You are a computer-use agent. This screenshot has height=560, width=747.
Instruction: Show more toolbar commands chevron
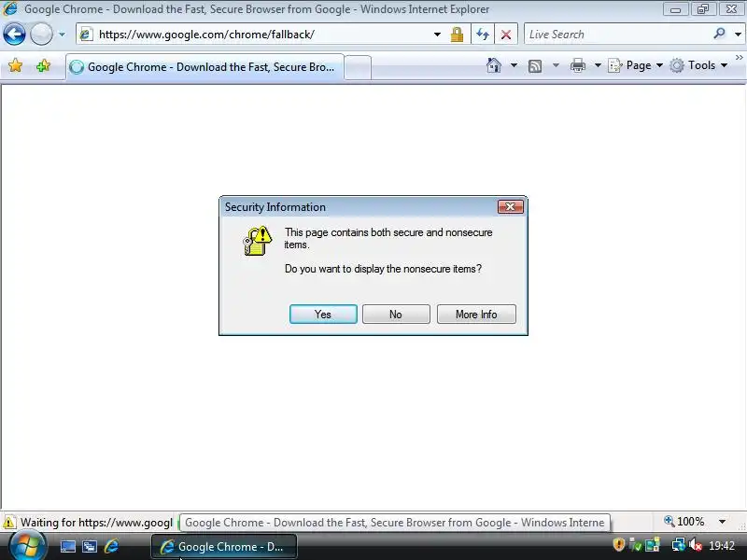(x=739, y=58)
